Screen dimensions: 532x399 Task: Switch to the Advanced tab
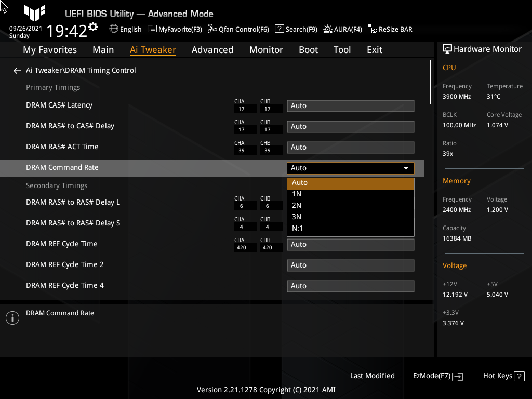[x=212, y=49]
